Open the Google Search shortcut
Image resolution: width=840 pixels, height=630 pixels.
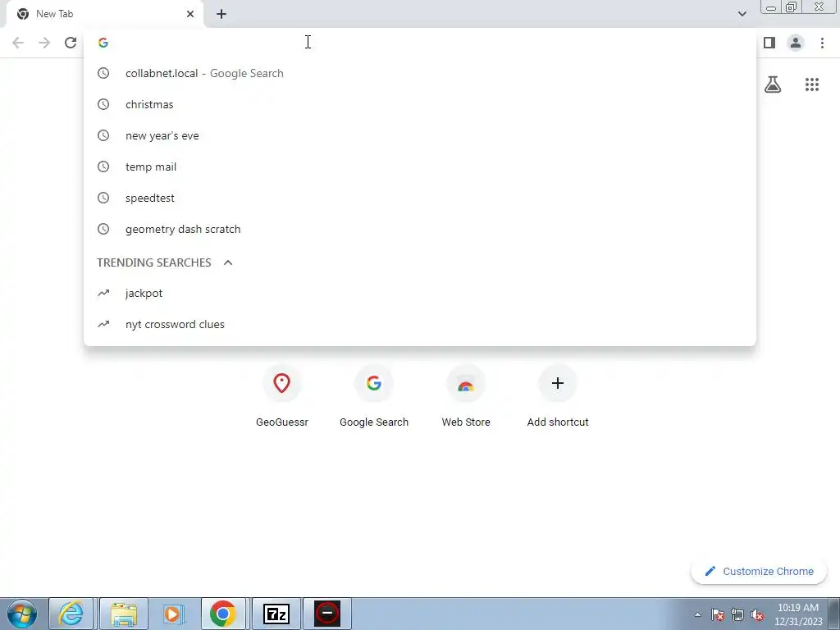point(374,396)
